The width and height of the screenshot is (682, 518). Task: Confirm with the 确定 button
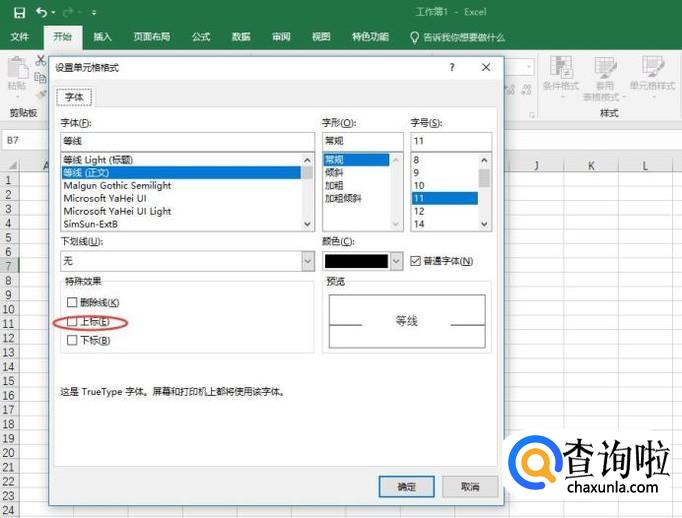click(x=407, y=487)
